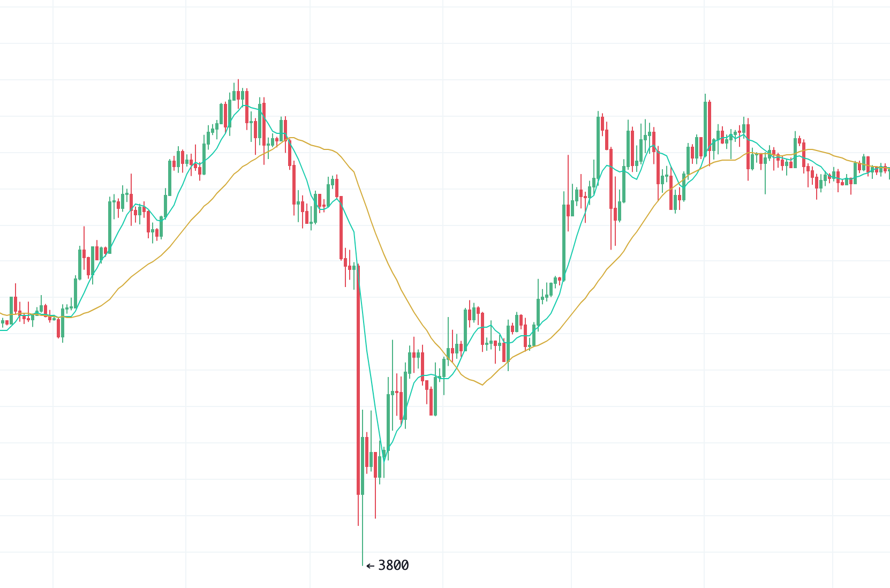This screenshot has width=890, height=588.
Task: Click the teal moving average at its lowest trough
Action: point(384,459)
